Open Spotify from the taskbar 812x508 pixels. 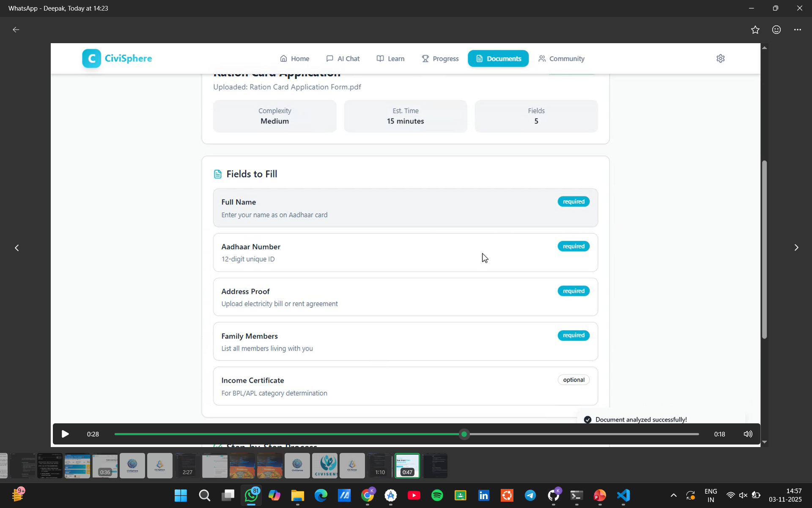(437, 495)
